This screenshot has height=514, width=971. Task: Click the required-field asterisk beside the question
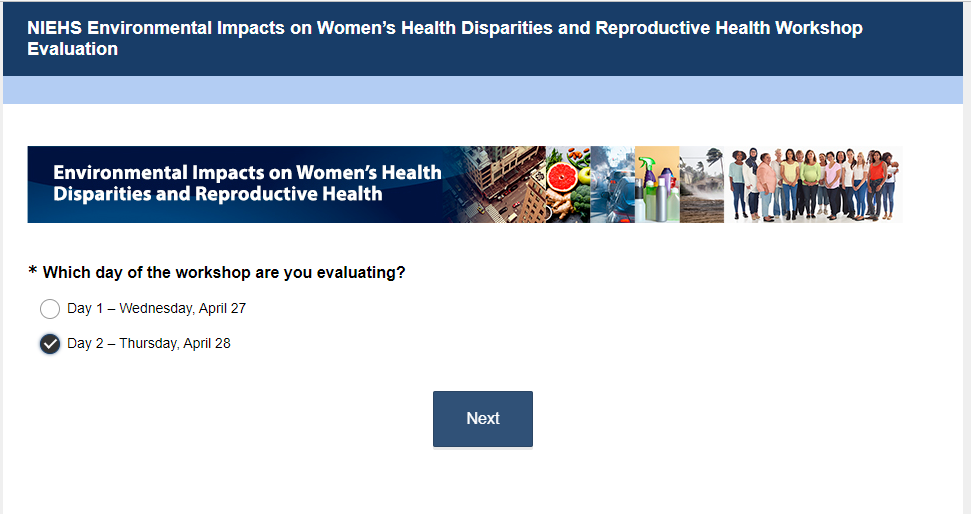click(33, 273)
